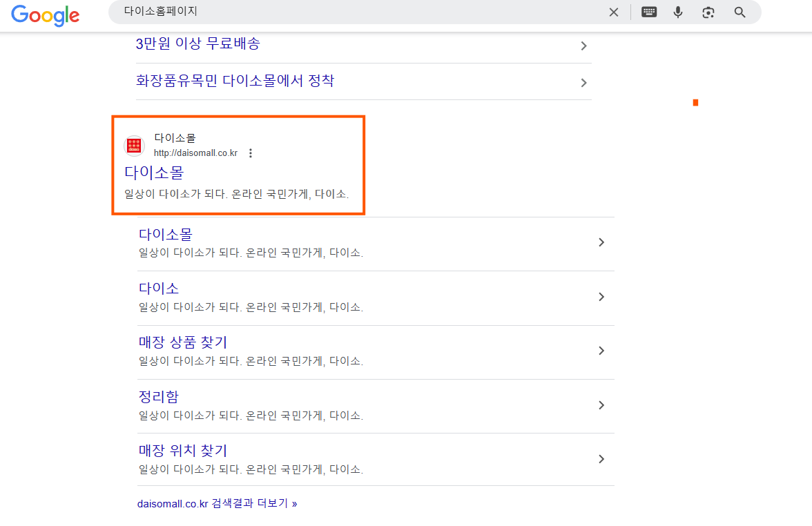The width and height of the screenshot is (812, 526).
Task: Open daisomall.co.kr 검색결과 더보기 link
Action: tap(217, 503)
